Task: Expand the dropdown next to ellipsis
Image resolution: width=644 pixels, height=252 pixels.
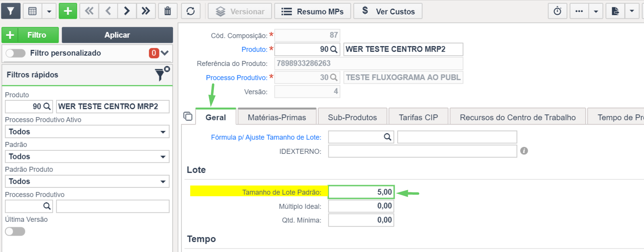Action: 596,11
